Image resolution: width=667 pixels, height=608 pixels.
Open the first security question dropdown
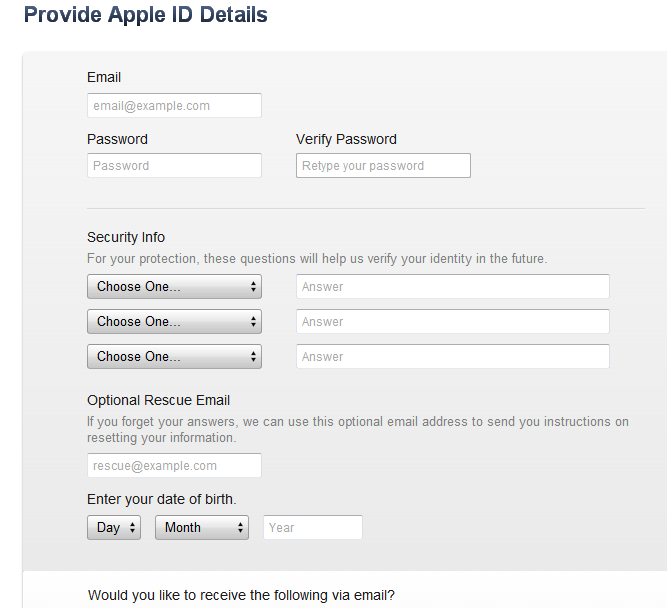click(x=174, y=287)
